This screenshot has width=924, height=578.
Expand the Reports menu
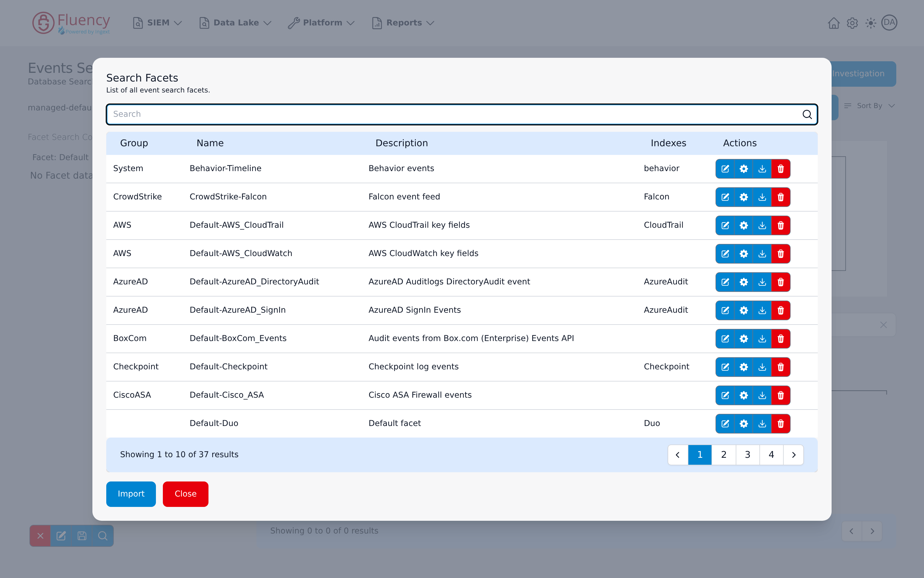(403, 23)
